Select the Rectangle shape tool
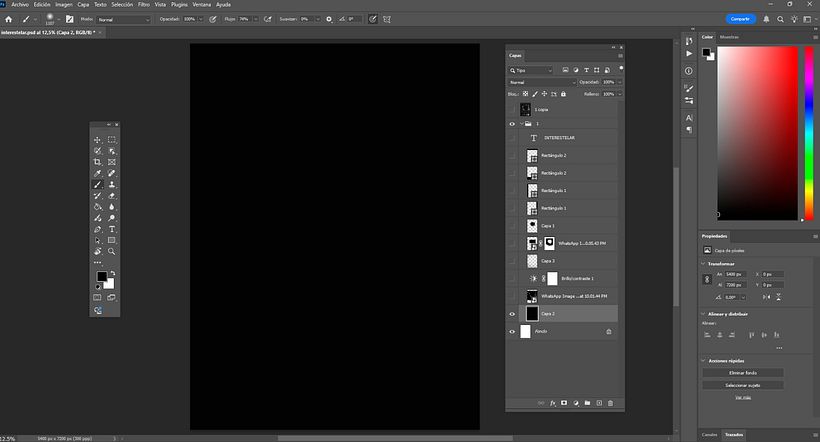 tap(111, 241)
